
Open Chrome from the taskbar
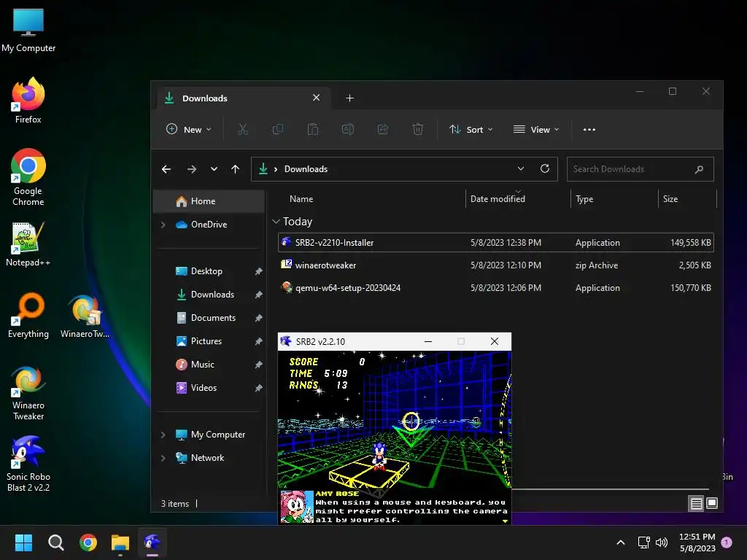coord(88,542)
